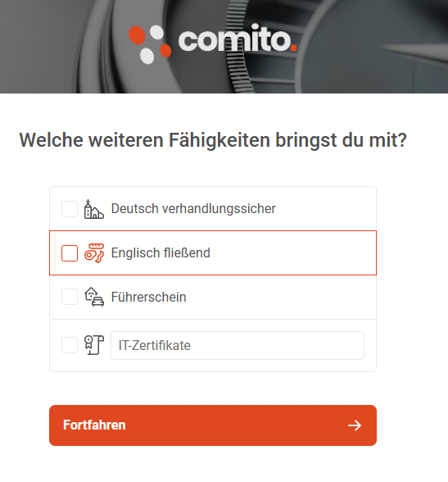Click the comito wordmark in header
Screen dimensions: 448x482
pyautogui.click(x=238, y=40)
